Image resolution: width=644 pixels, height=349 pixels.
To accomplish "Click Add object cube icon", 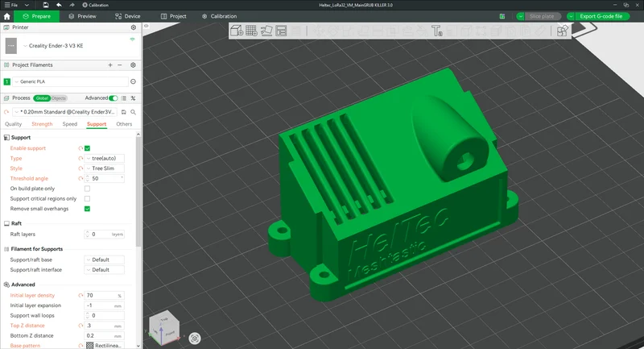I will pos(237,31).
